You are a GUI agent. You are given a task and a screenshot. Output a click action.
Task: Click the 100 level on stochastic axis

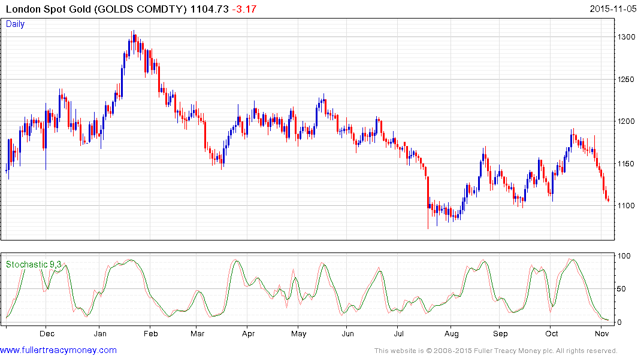click(x=625, y=256)
